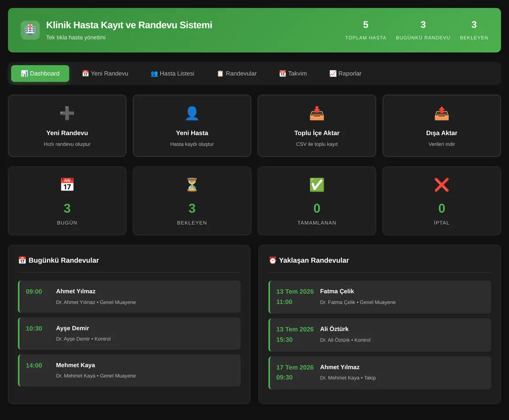Switch to the Yeni Randevu tab
The height and width of the screenshot is (420, 509).
pos(105,73)
